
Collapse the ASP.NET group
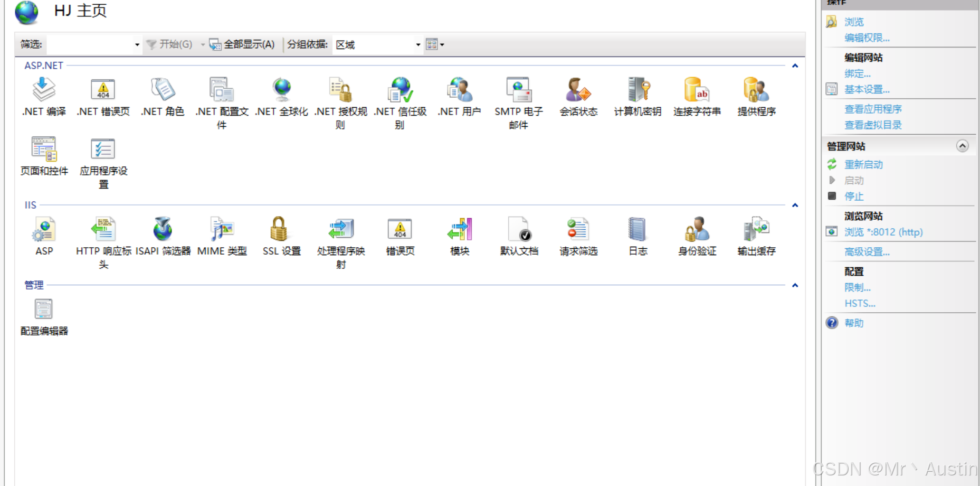point(795,66)
